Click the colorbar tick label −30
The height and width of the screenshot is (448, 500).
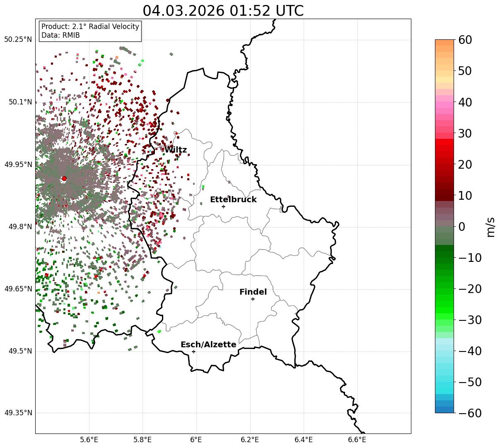coord(470,320)
